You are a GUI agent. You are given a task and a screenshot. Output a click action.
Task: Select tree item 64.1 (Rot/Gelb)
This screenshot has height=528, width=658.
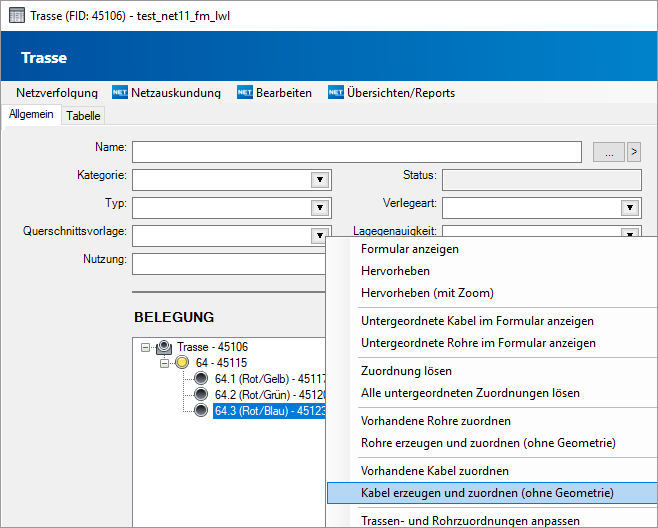pyautogui.click(x=269, y=379)
